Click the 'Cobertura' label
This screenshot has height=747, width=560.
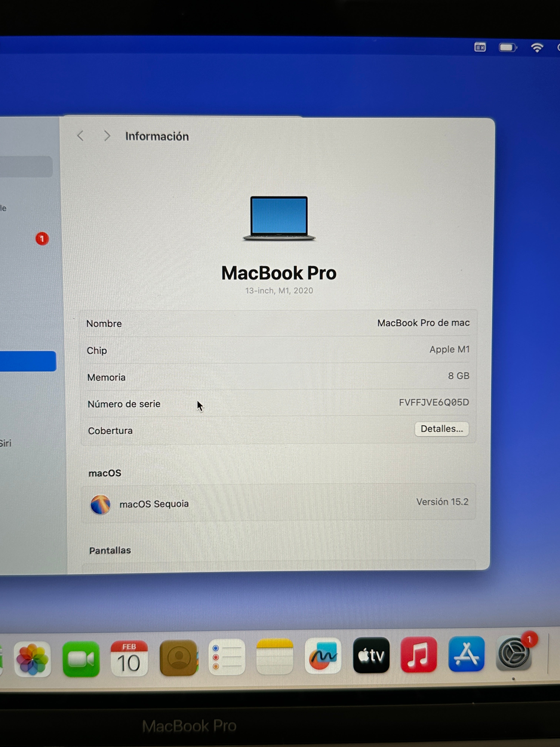click(x=110, y=431)
